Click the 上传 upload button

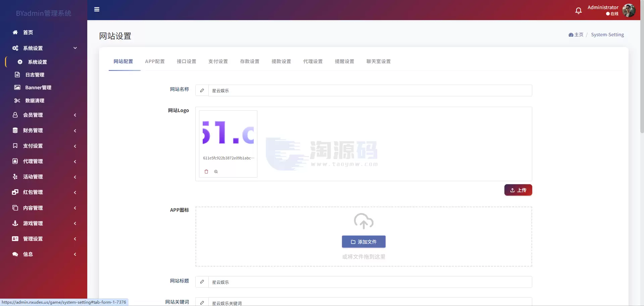pos(518,190)
